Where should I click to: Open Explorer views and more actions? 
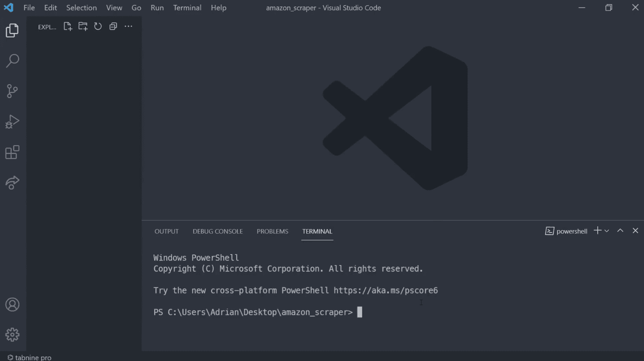128,26
